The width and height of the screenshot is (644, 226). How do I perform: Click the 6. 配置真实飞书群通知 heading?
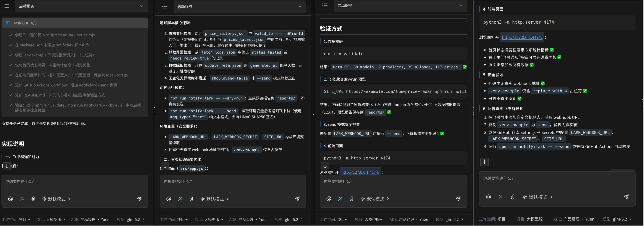503,109
